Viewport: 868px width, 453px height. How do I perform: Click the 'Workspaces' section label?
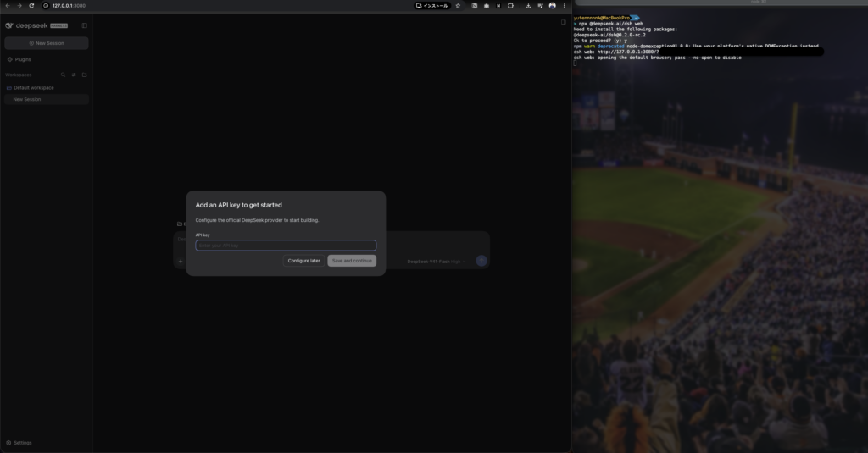click(x=19, y=75)
